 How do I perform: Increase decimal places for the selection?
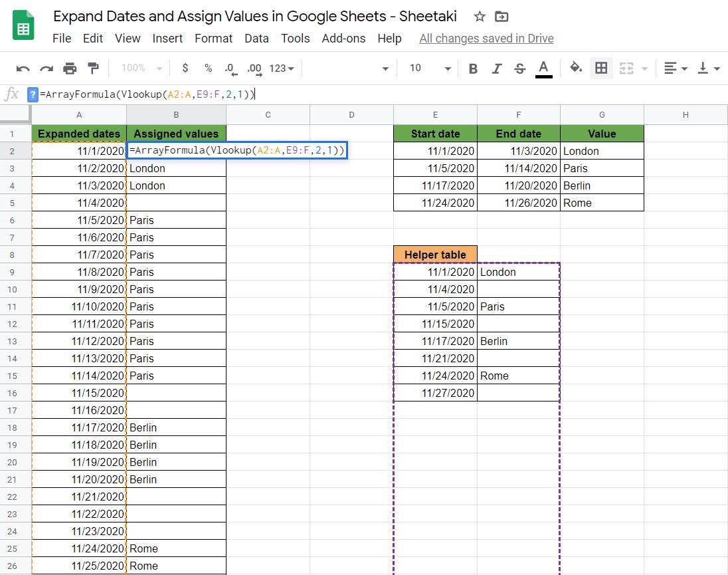pyautogui.click(x=253, y=68)
